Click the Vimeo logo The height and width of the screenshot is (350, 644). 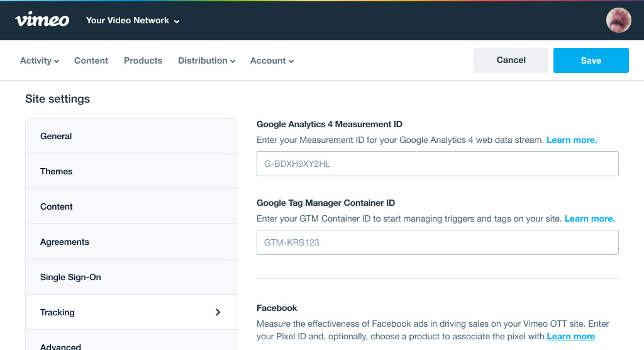click(42, 20)
